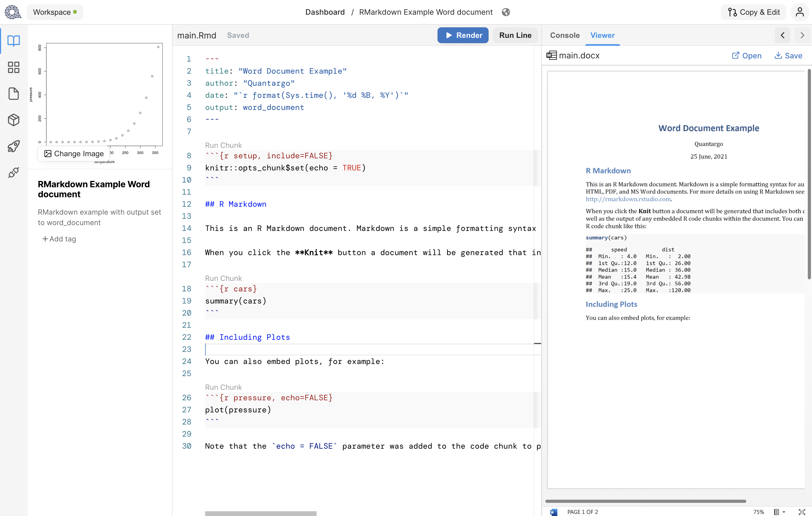Image resolution: width=812 pixels, height=516 pixels.
Task: Open the page view mode dropdown
Action: pos(779,512)
